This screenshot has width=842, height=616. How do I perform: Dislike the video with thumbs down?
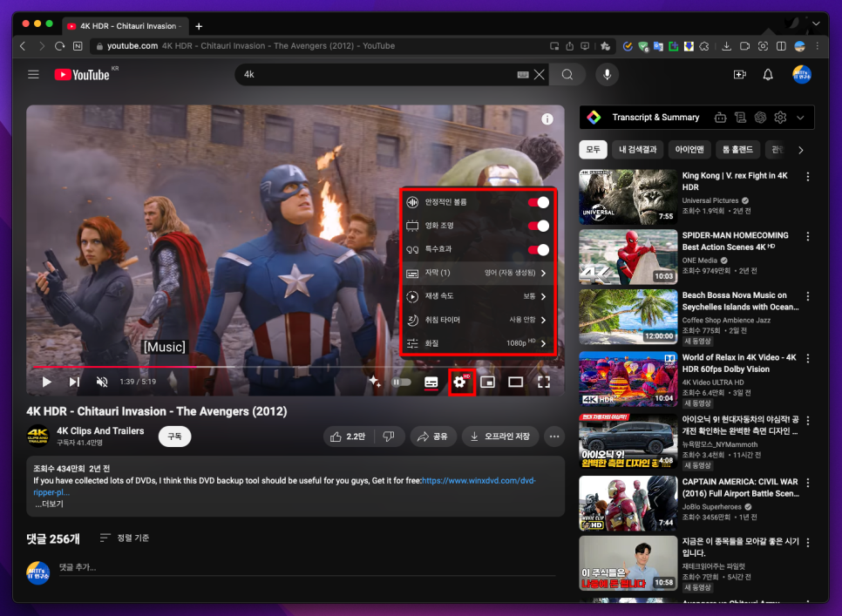pyautogui.click(x=389, y=437)
